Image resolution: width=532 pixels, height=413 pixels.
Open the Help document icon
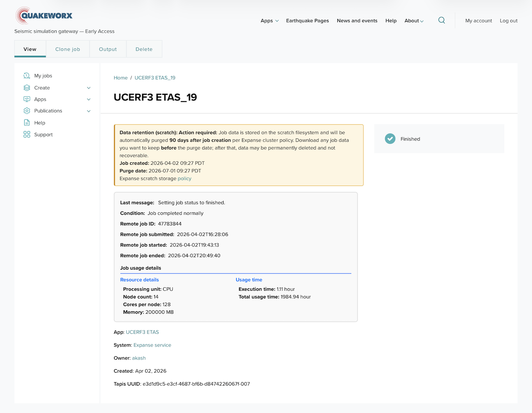(26, 122)
